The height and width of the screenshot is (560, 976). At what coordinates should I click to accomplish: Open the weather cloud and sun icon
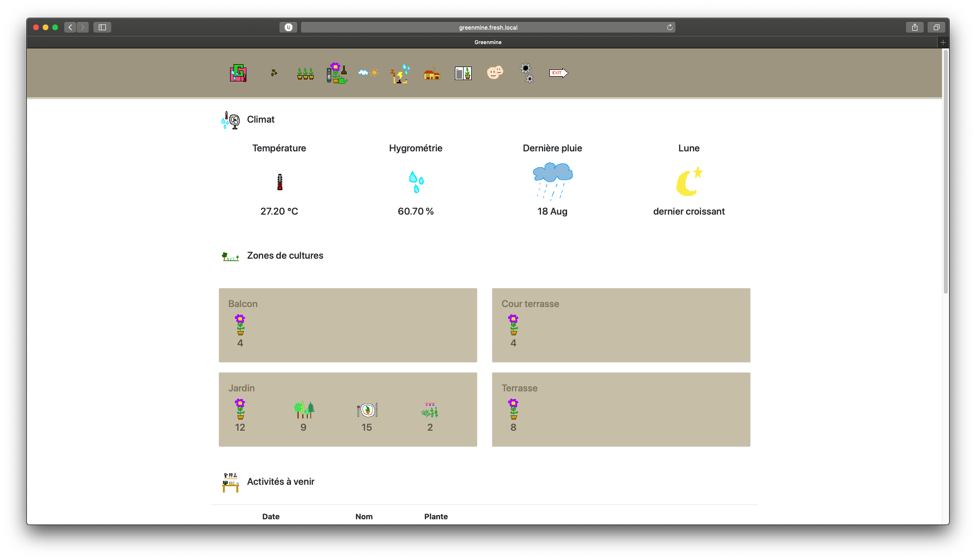pos(368,72)
